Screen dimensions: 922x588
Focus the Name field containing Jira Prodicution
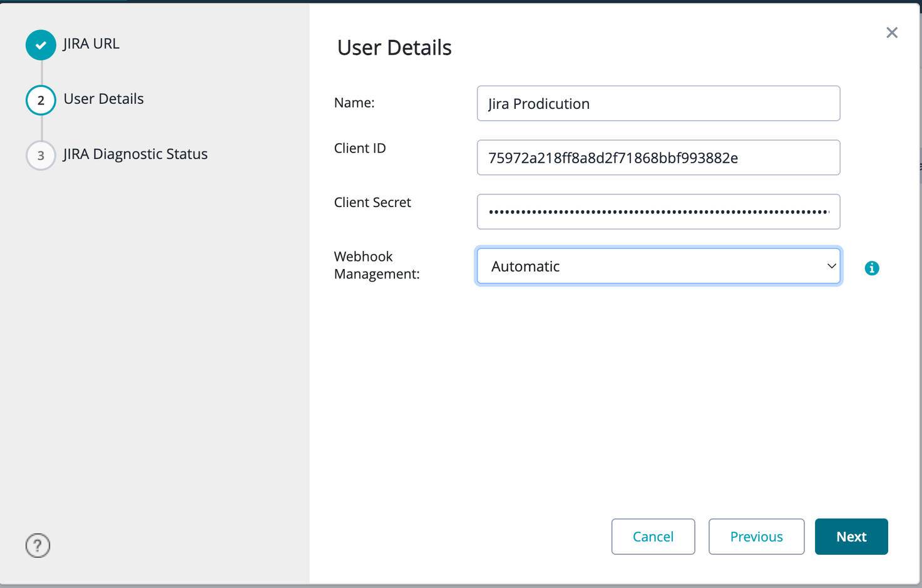pyautogui.click(x=658, y=104)
